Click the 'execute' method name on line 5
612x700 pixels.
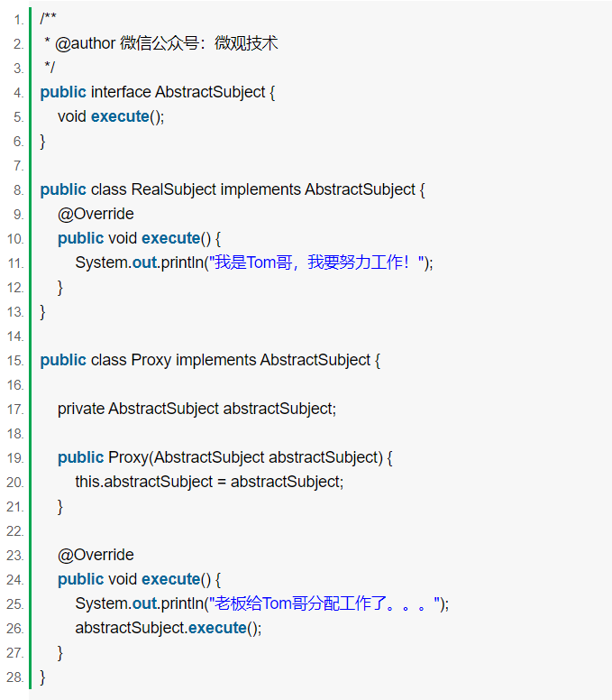coord(120,116)
